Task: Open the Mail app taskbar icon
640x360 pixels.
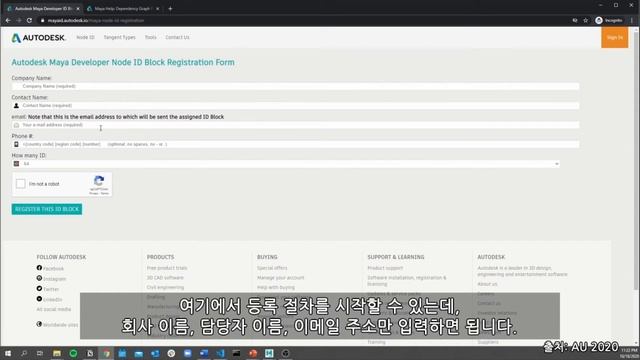Action: 139,353
